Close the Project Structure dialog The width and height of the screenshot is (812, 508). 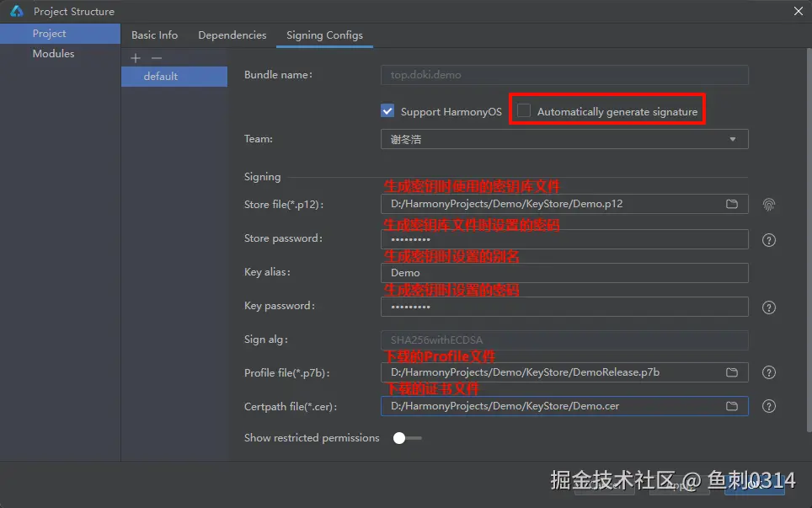tap(798, 11)
